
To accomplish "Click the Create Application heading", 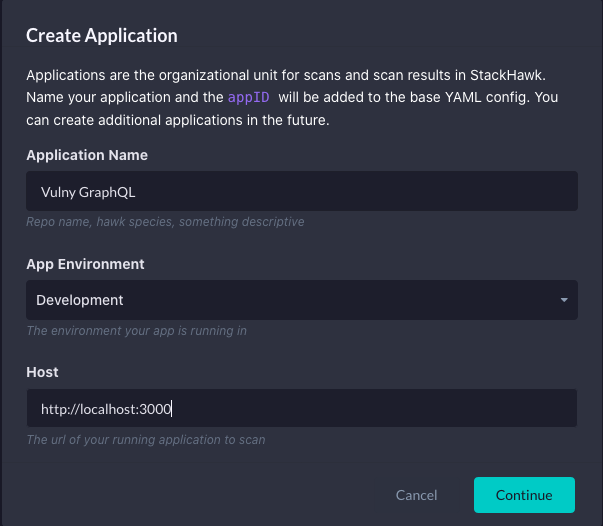I will click(102, 36).
